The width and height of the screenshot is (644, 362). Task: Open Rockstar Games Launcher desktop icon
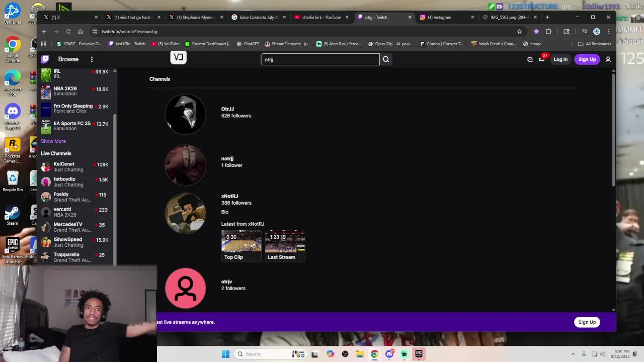(x=13, y=150)
